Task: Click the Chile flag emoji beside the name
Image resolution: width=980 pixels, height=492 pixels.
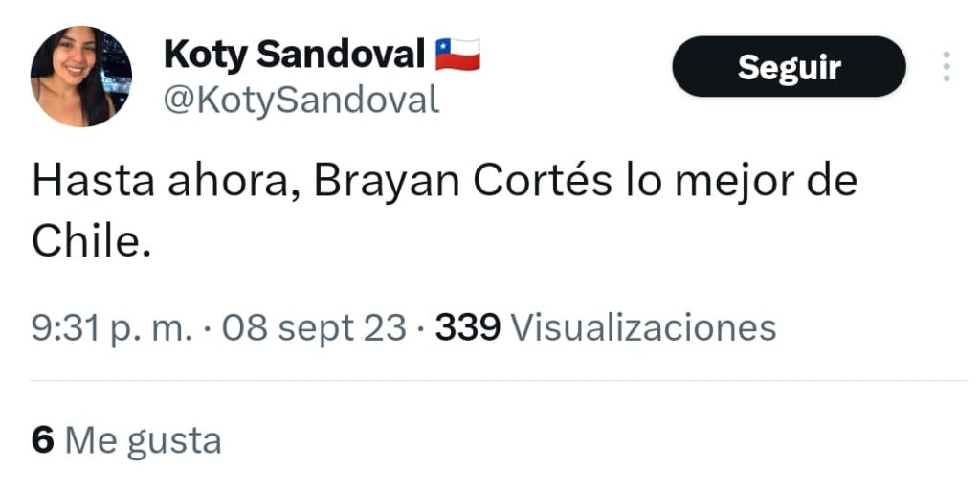Action: click(x=457, y=56)
